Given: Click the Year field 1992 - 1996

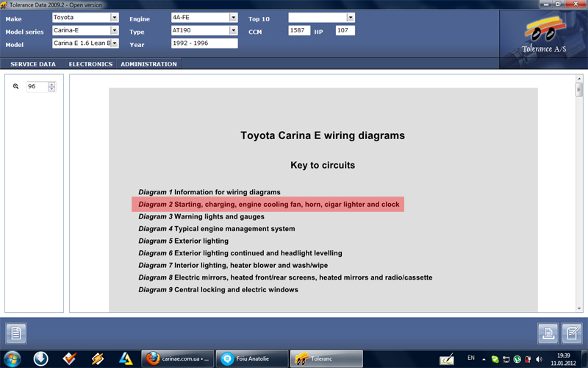Looking at the screenshot, I should click(204, 43).
